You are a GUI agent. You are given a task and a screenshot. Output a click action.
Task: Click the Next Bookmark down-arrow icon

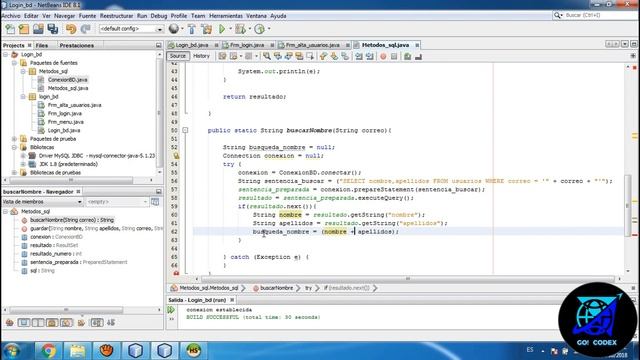pos(334,56)
